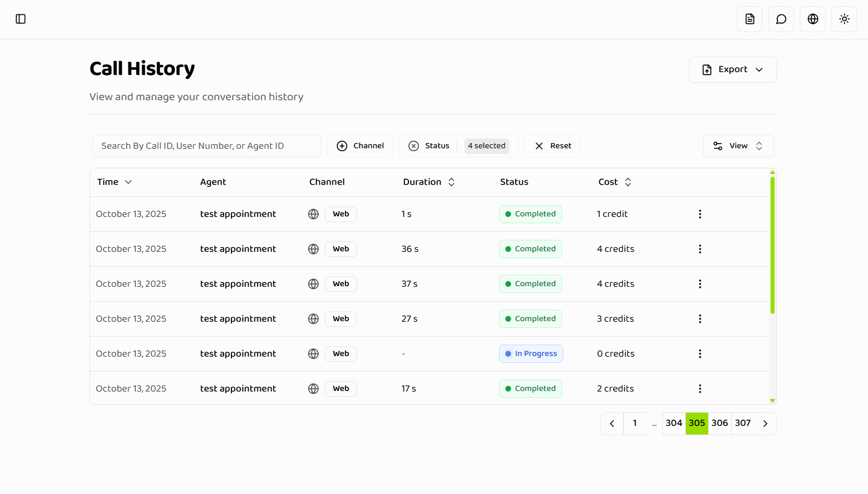Click the Status filter x-circle icon
The width and height of the screenshot is (868, 494).
pos(414,146)
